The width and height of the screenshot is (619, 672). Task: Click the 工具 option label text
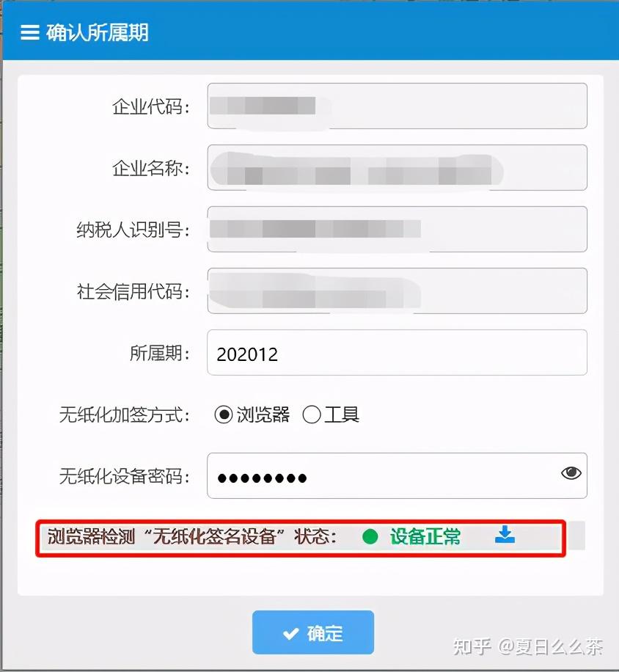point(342,414)
